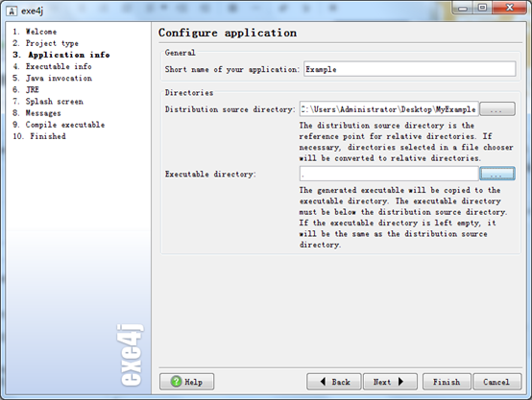The image size is (532, 400).
Task: Click the short application name field
Action: (x=409, y=69)
